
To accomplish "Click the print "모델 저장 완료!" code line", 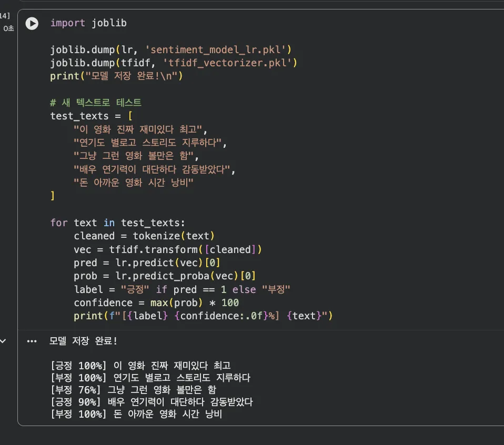I will point(116,76).
